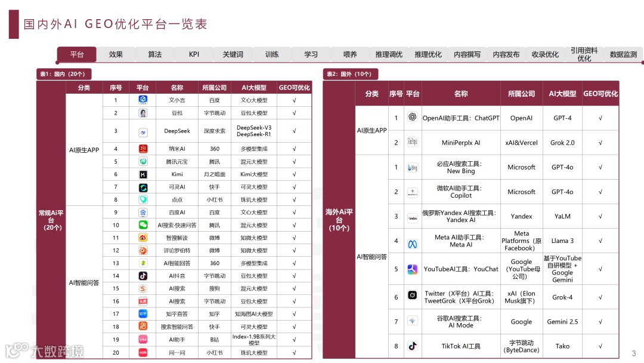Go to the 关键词 tab
Screen dimensions: 644x363
233,54
